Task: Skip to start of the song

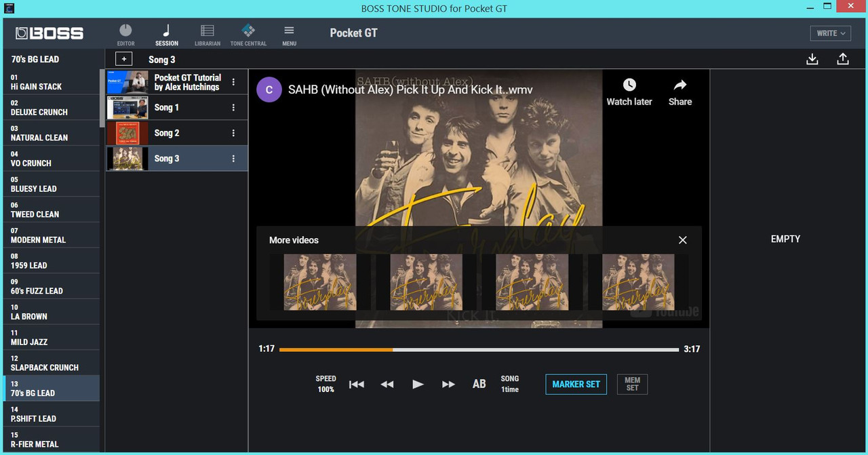Action: [357, 384]
